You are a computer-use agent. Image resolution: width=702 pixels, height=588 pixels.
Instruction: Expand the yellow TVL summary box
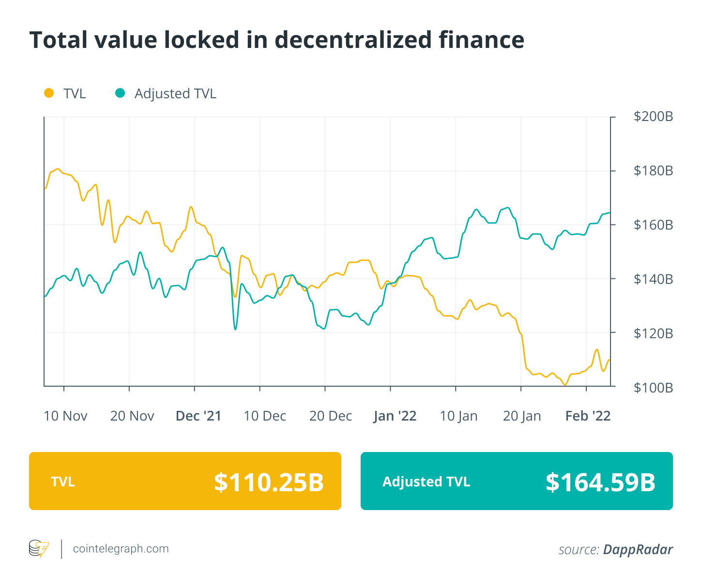click(185, 481)
